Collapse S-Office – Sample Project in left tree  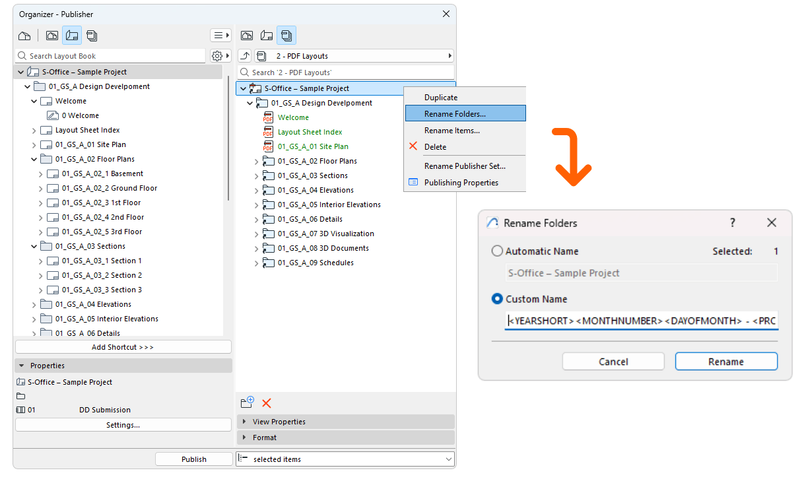pyautogui.click(x=21, y=72)
